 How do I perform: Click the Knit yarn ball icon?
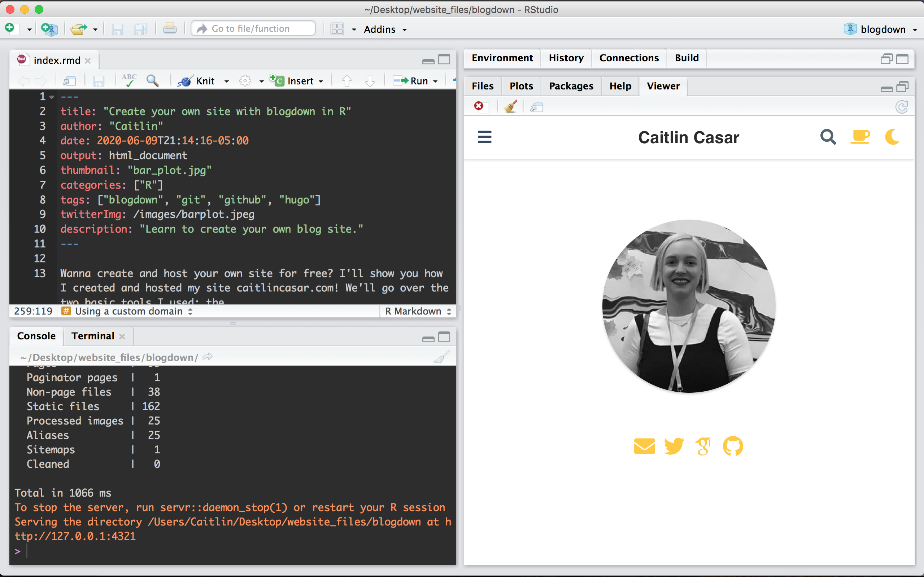tap(185, 81)
